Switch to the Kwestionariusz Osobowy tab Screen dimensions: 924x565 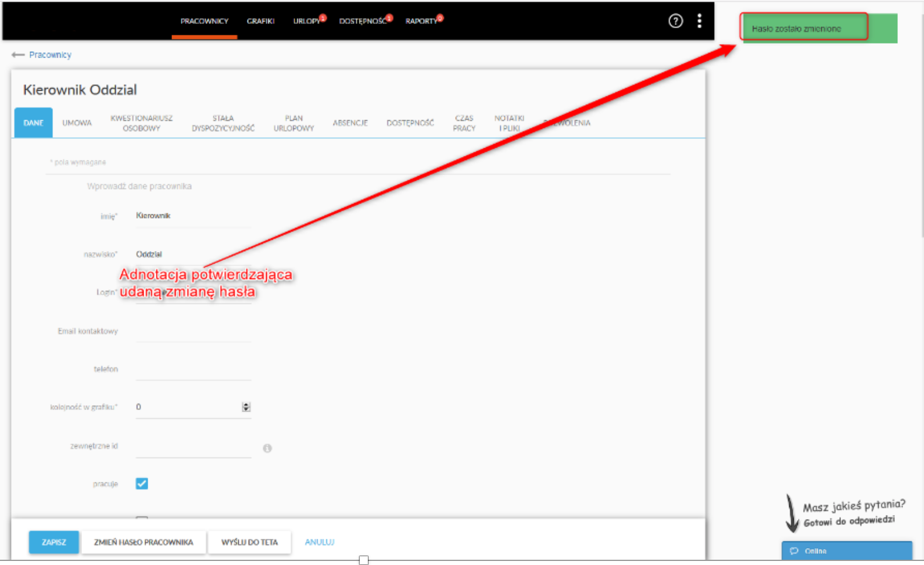[x=141, y=123]
